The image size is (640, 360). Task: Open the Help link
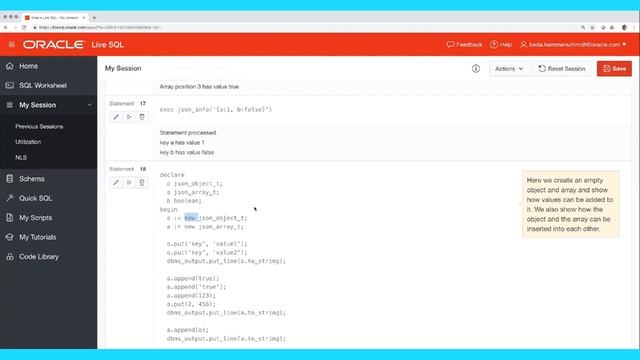[501, 44]
